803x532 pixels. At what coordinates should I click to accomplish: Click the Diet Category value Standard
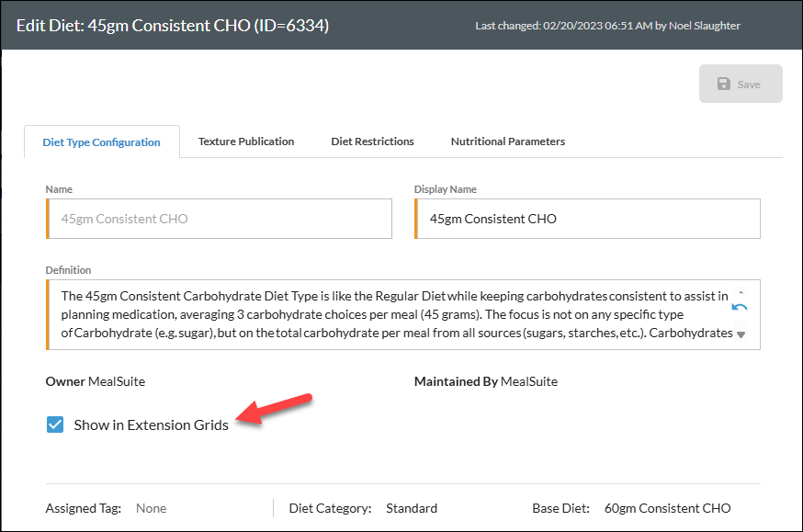tap(412, 508)
